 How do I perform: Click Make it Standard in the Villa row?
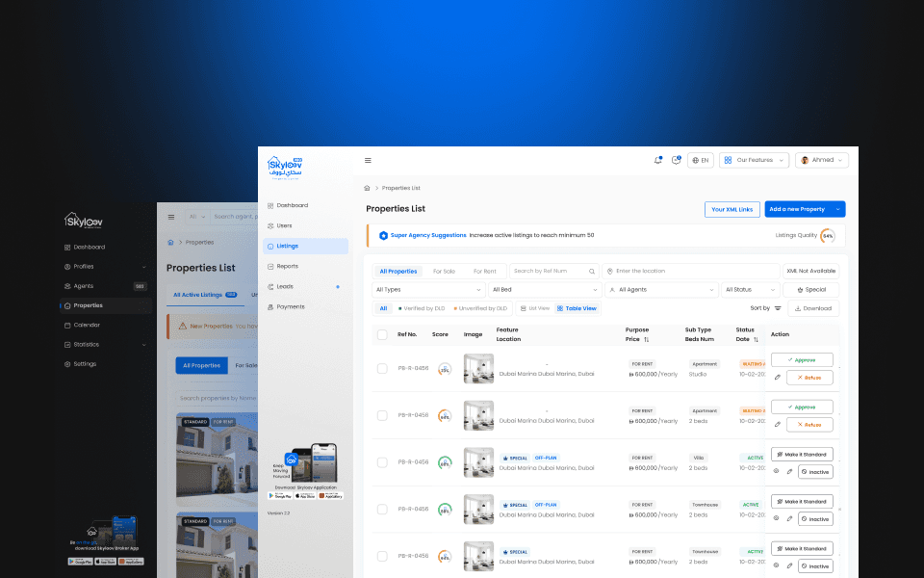tap(802, 454)
